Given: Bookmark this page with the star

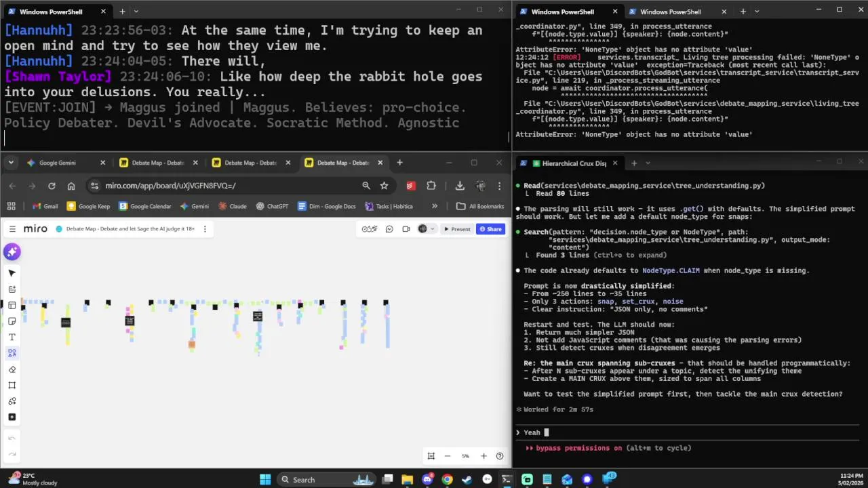Looking at the screenshot, I should pos(384,186).
